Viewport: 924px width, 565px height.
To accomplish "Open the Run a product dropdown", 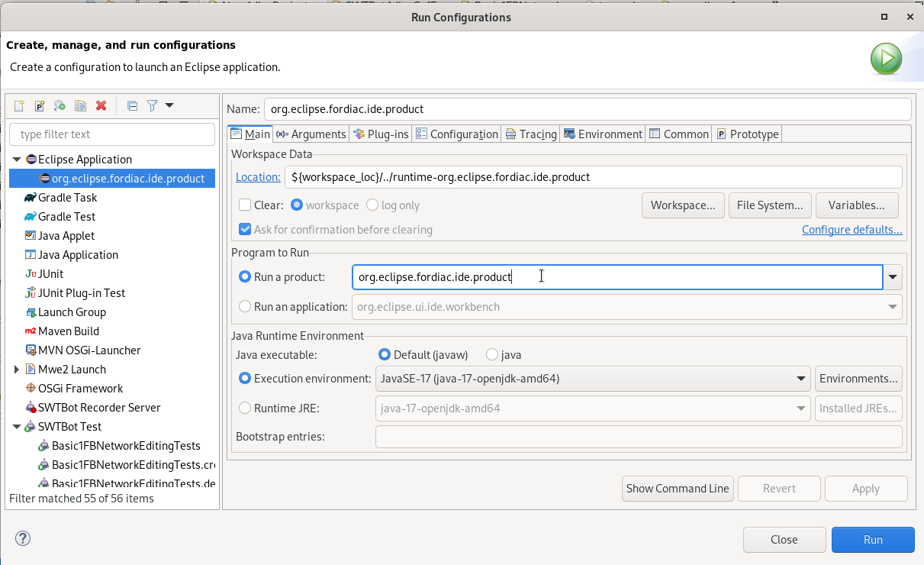I will (892, 276).
